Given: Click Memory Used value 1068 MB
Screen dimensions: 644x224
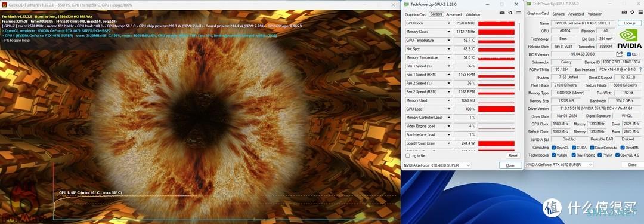Looking at the screenshot, I should [x=465, y=100].
